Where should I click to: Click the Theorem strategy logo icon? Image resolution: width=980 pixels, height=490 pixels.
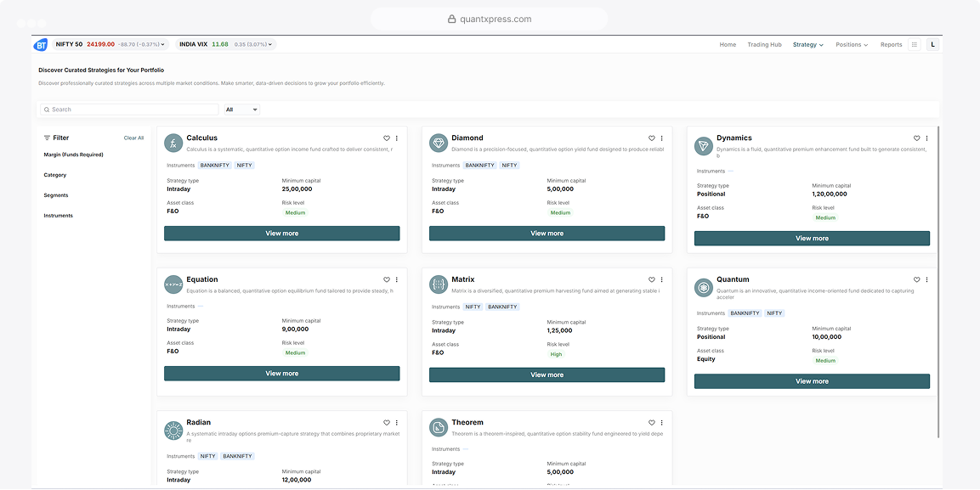pos(439,427)
